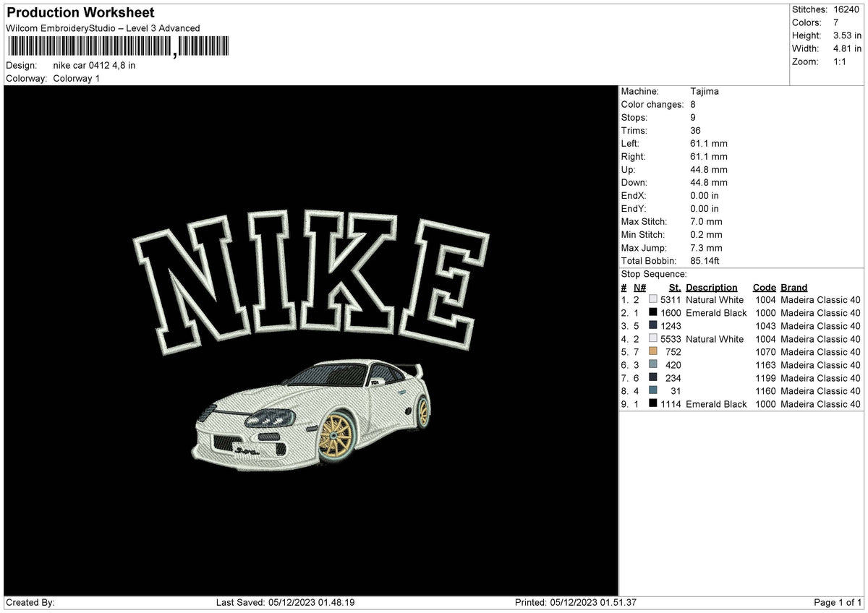Click the Machine value Tajima
The image size is (868, 613).
click(705, 92)
